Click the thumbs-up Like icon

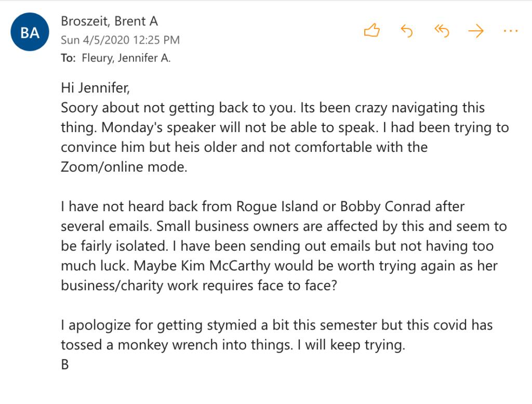(372, 31)
